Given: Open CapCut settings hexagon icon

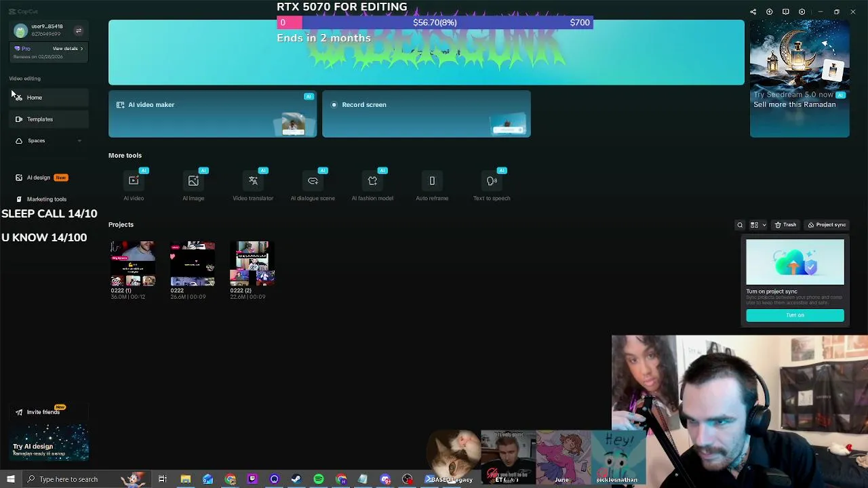Looking at the screenshot, I should point(802,12).
